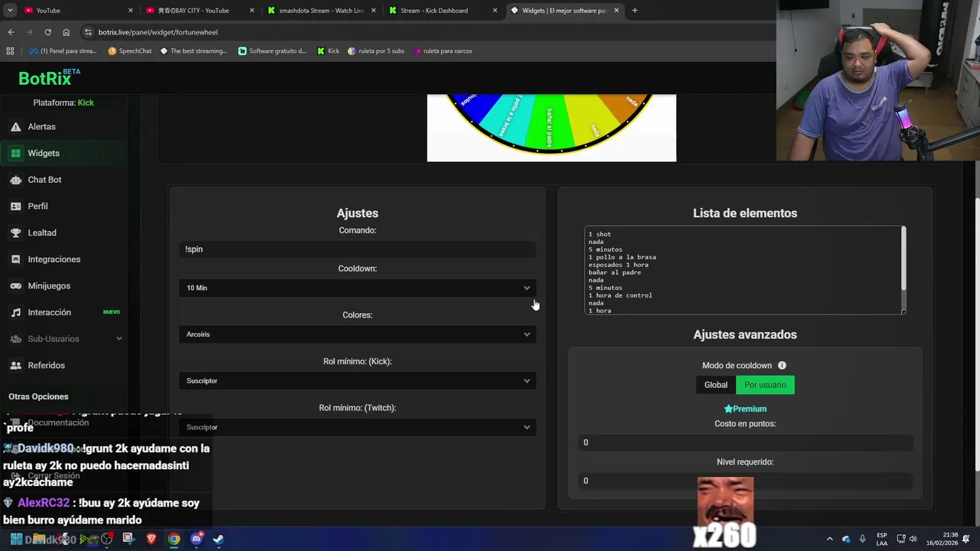Image resolution: width=980 pixels, height=551 pixels.
Task: Click the '1 hora de control' list entry
Action: point(620,295)
